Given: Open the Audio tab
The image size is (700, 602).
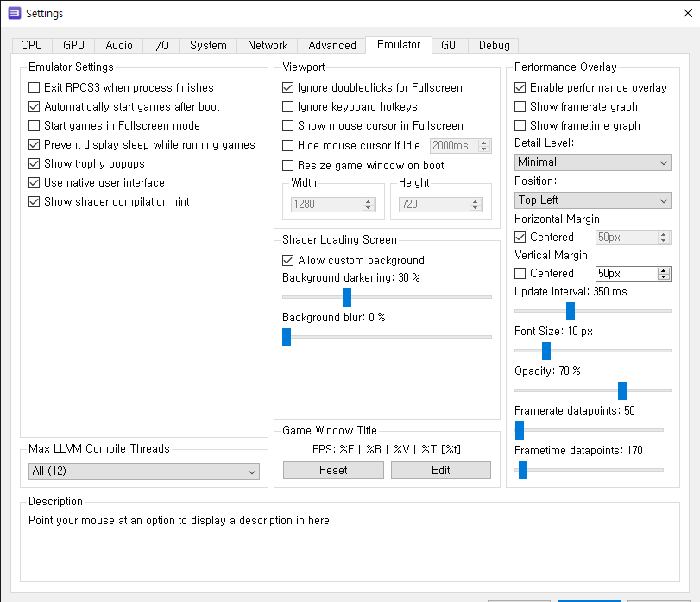Looking at the screenshot, I should 119,46.
